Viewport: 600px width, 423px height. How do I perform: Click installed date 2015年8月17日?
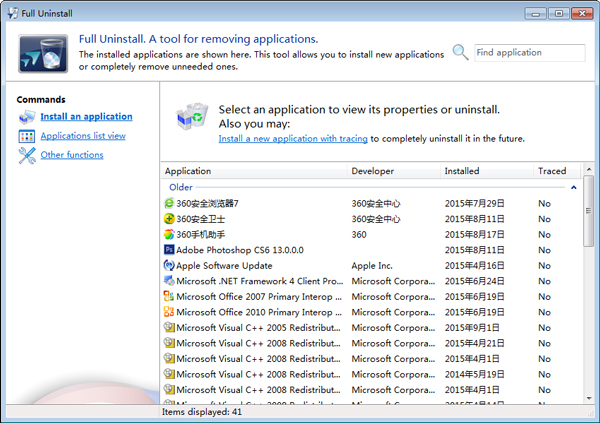(x=474, y=234)
